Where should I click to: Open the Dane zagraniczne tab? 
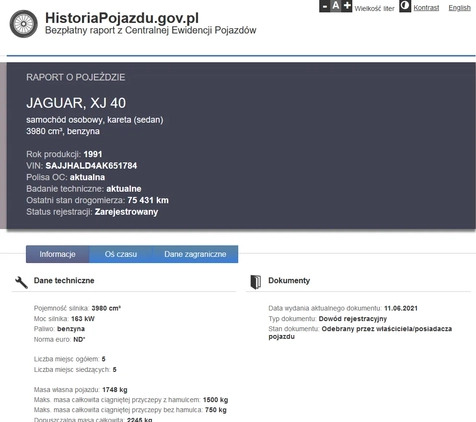pos(195,254)
